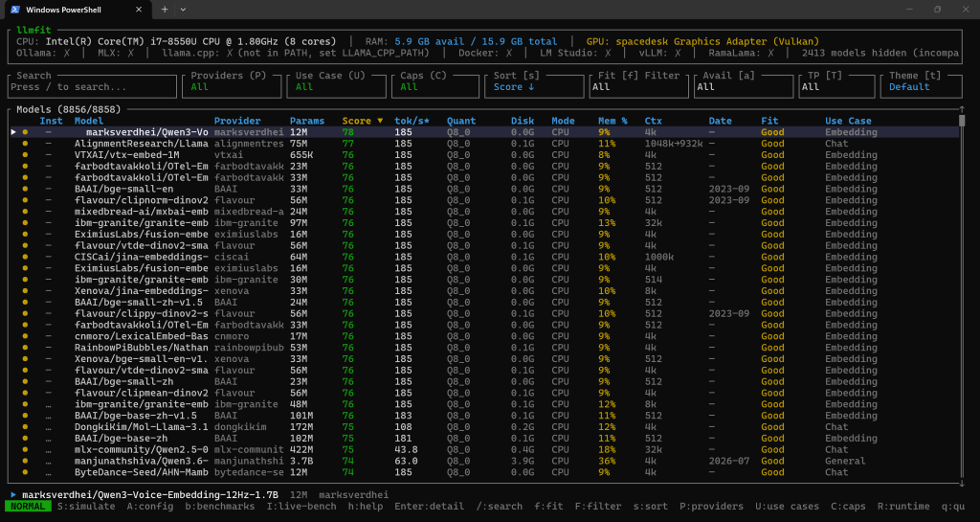Screen dimensions: 980x522
Task: Click the R:runtime shortcut hint
Action: point(903,507)
